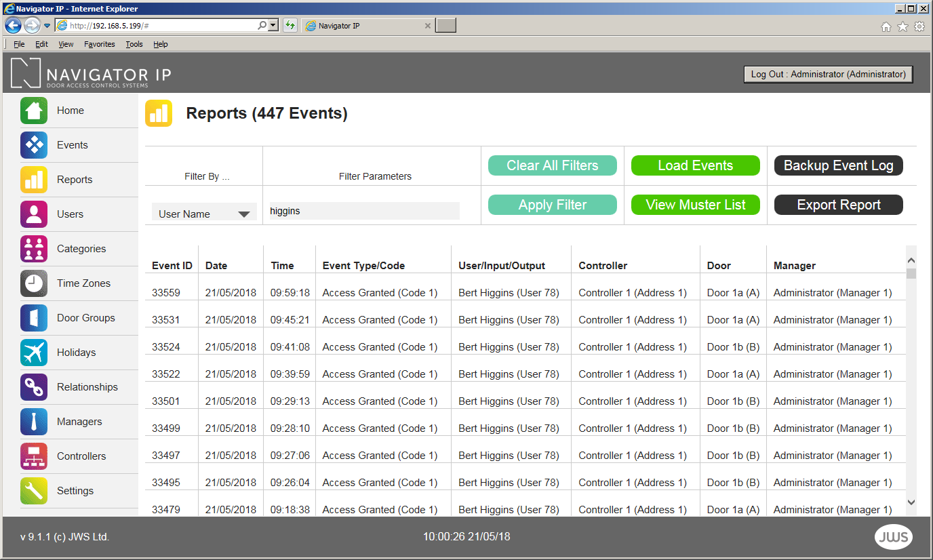Click the Manager column header

795,266
